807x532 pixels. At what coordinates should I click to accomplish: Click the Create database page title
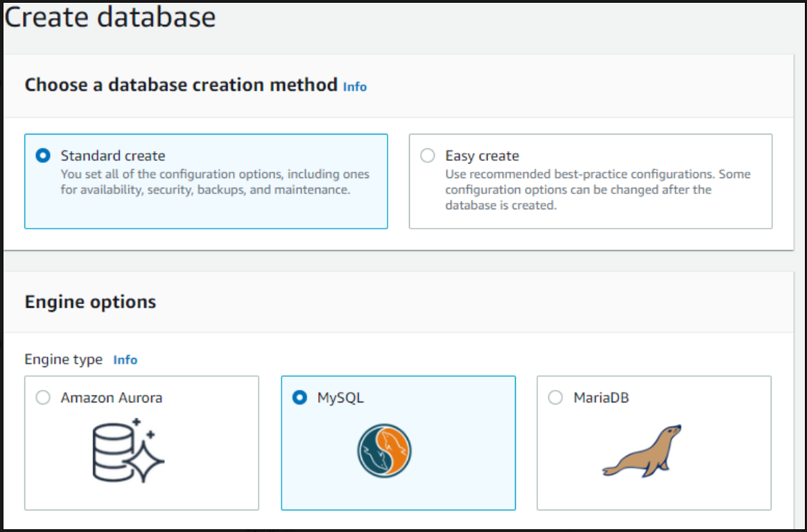(x=111, y=17)
